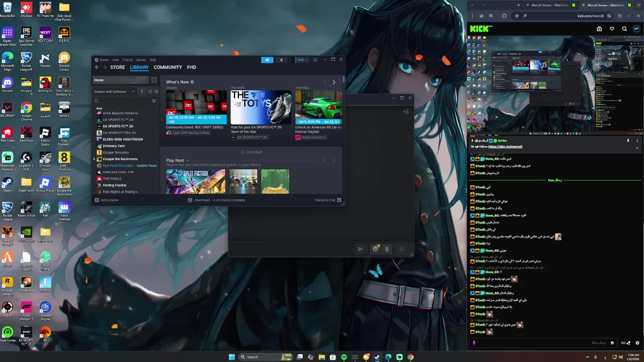Collapse pinned message chevron in Kick chat

coord(637,148)
